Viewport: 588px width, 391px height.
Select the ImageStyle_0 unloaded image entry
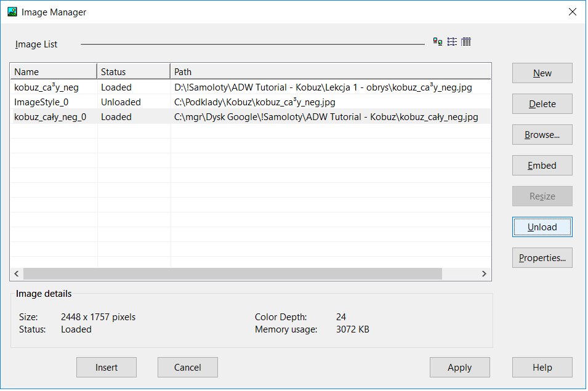pyautogui.click(x=41, y=102)
